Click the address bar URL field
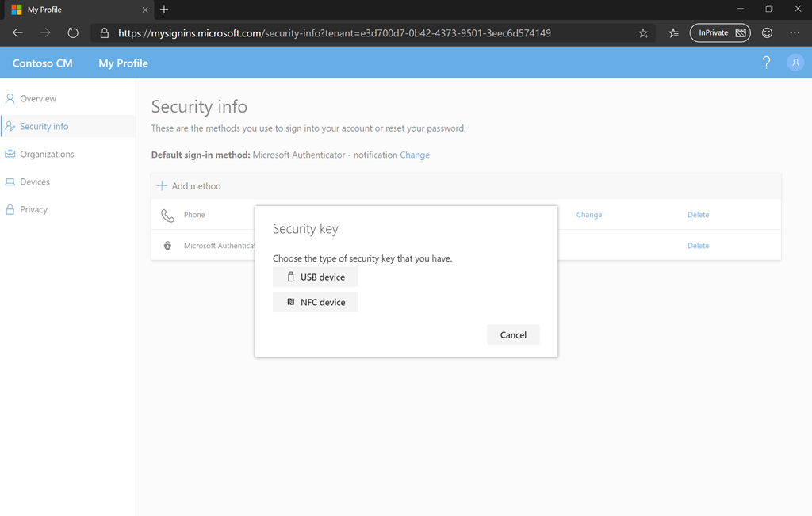812x516 pixels. 357,33
